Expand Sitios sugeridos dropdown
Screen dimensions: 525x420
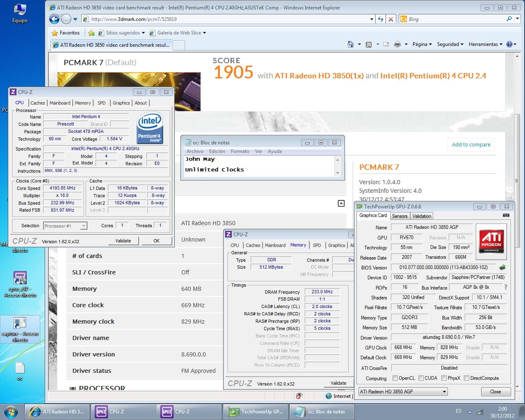pyautogui.click(x=143, y=33)
